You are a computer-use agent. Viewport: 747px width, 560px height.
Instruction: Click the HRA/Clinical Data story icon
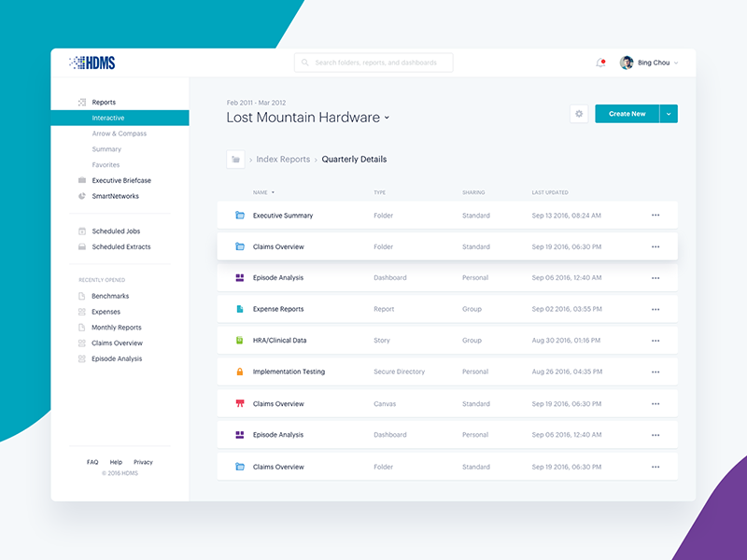click(240, 341)
